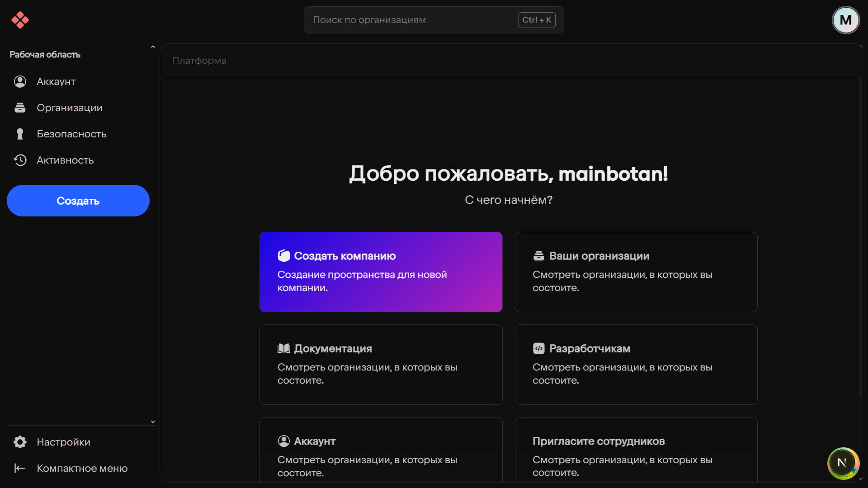Open the Аккаунт sidebar icon
The width and height of the screenshot is (868, 488).
click(20, 82)
